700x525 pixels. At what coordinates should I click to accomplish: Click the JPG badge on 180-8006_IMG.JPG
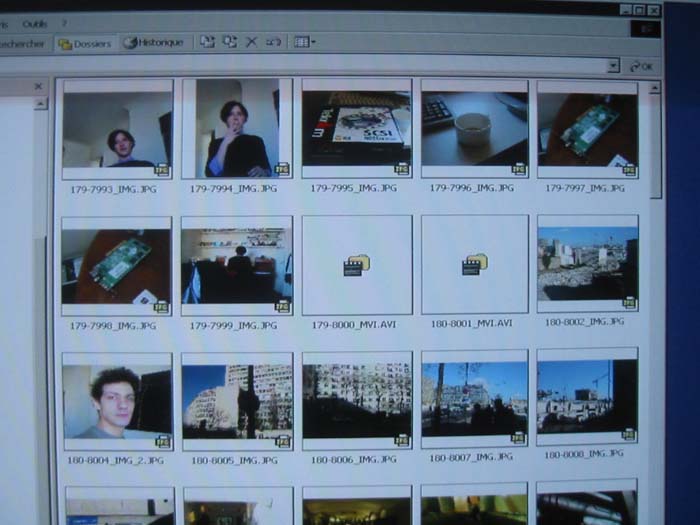(x=402, y=441)
